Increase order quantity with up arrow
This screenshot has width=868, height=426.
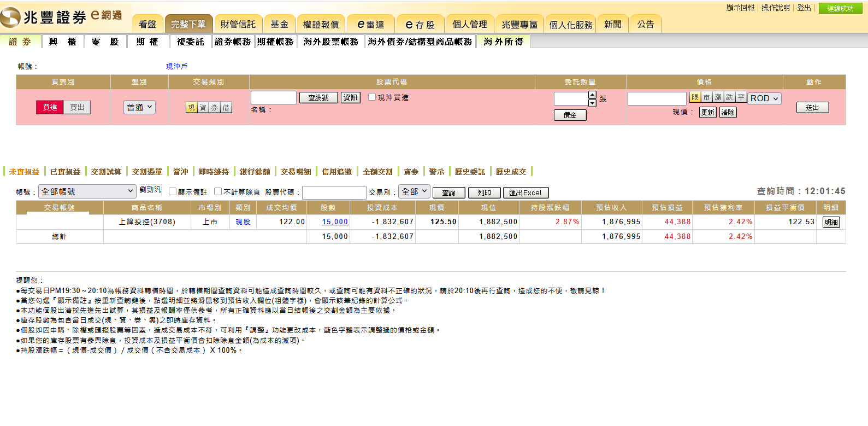[x=592, y=95]
